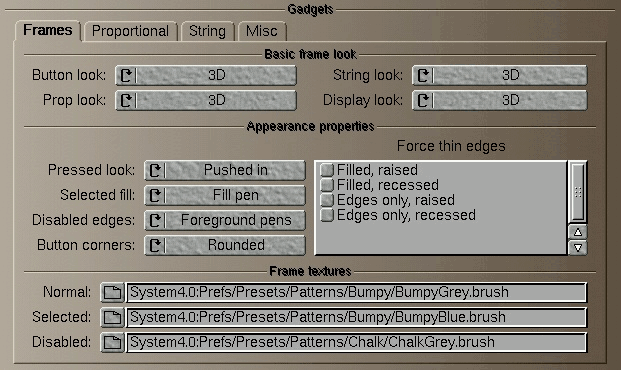Click the cycle icon on String look

pos(423,75)
